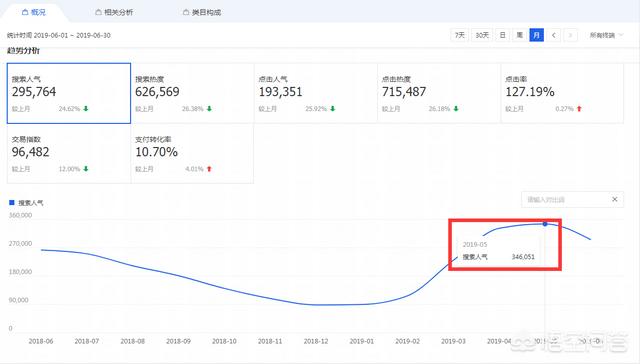This screenshot has height=364, width=640.
Task: Choose the 月 granularity button
Action: tap(536, 35)
